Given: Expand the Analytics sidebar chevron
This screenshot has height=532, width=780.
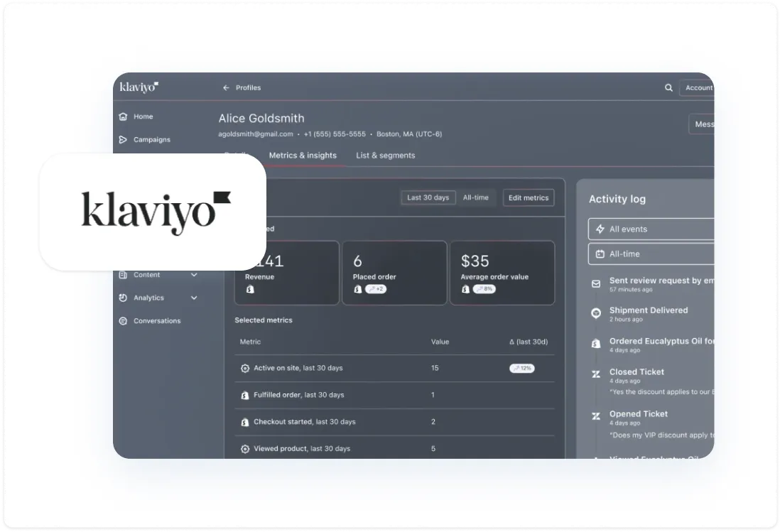Looking at the screenshot, I should 194,298.
